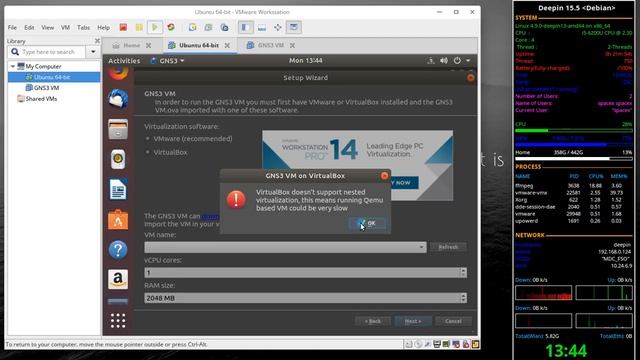Image resolution: width=640 pixels, height=360 pixels.
Task: Click the vCPU cores value field
Action: pos(302,273)
